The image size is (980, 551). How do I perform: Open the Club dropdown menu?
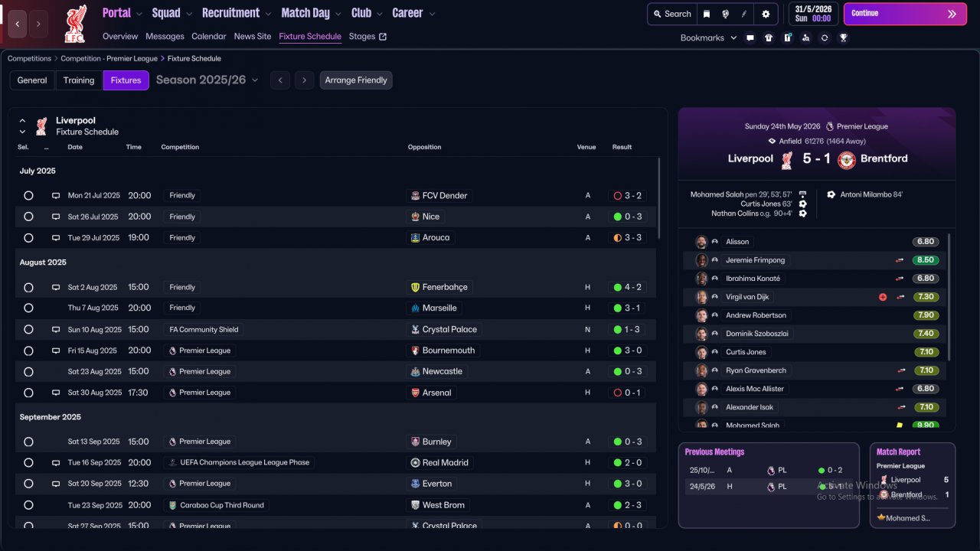pos(367,13)
